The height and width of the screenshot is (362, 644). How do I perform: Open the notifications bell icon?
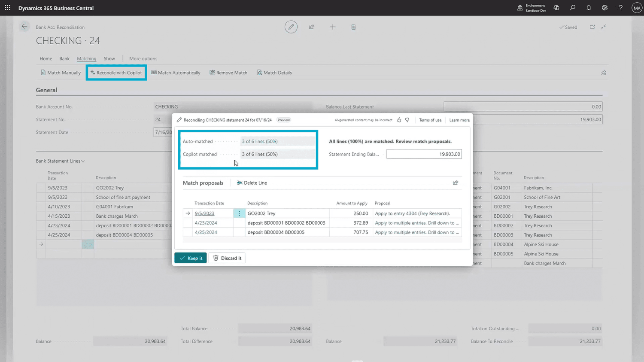click(589, 8)
